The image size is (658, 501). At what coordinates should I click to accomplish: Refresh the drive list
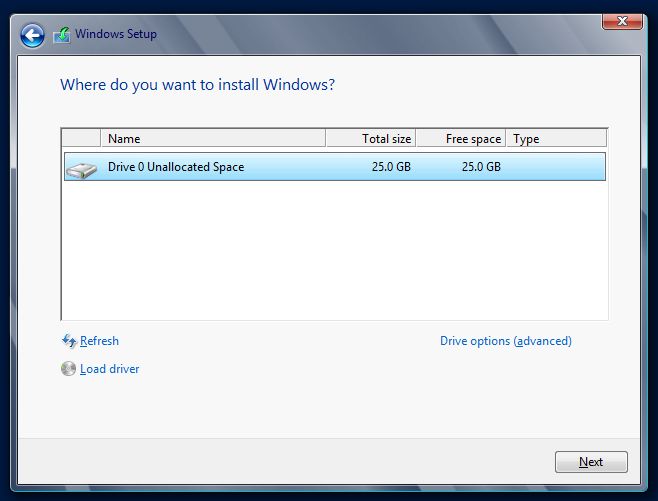(99, 341)
